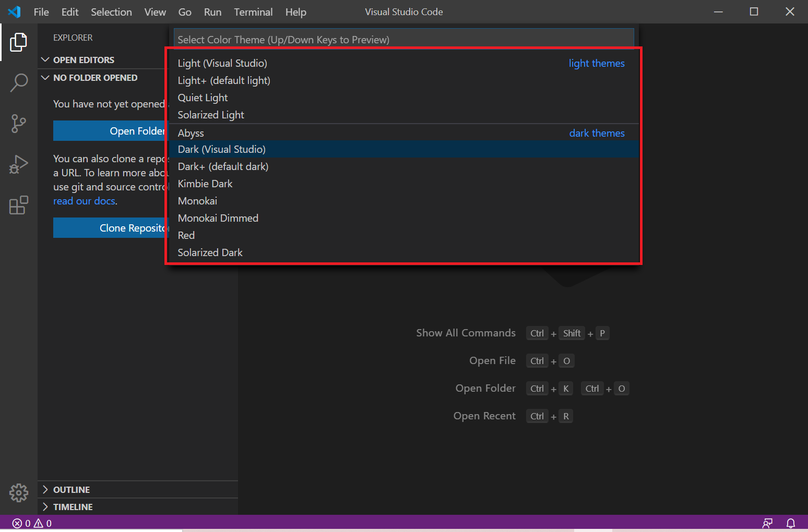The height and width of the screenshot is (532, 808).
Task: Pick the Abyss theme
Action: point(403,133)
